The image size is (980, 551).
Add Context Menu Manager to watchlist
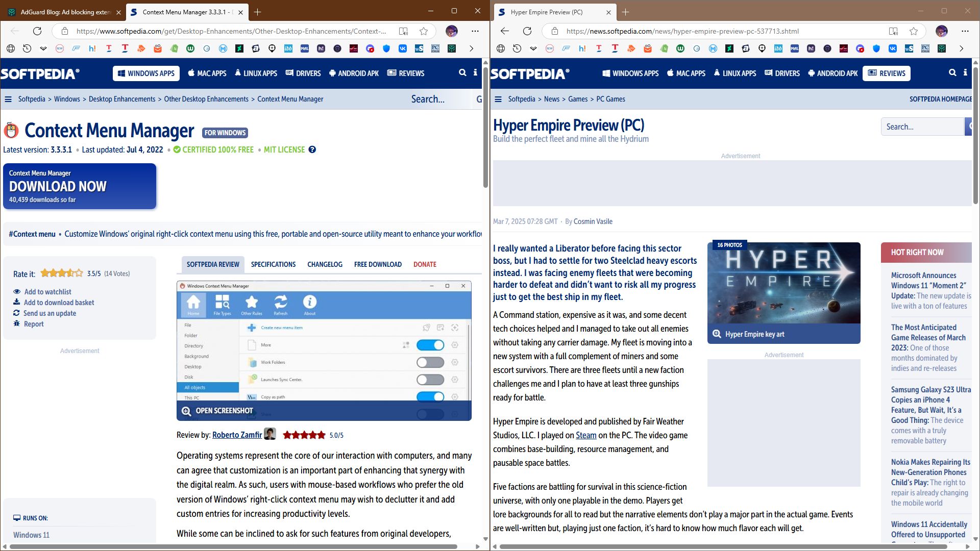point(47,292)
